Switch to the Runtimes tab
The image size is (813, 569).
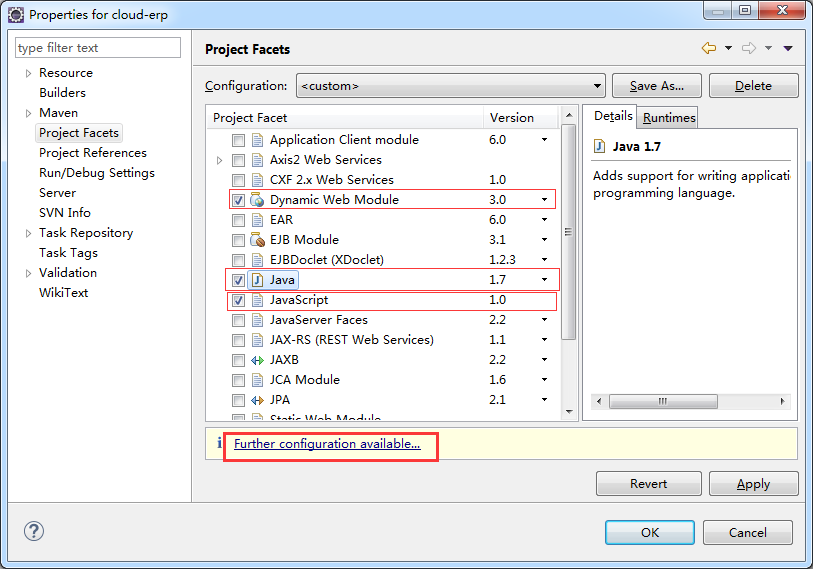click(x=669, y=118)
